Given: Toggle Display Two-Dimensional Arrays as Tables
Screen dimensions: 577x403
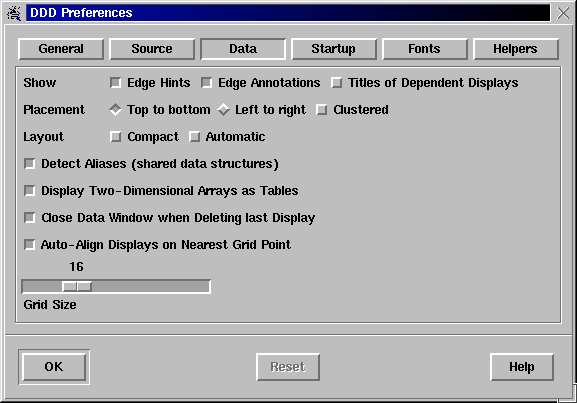Looking at the screenshot, I should (x=29, y=191).
